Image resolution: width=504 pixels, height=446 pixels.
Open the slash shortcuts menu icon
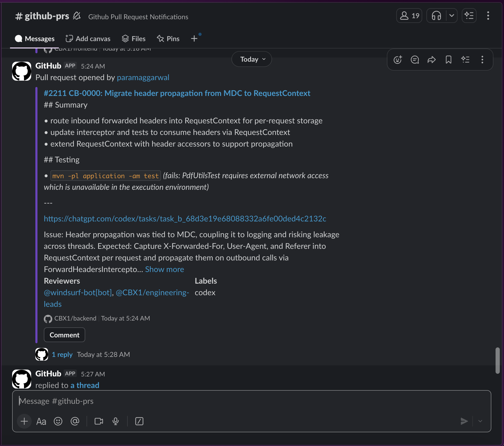[139, 421]
